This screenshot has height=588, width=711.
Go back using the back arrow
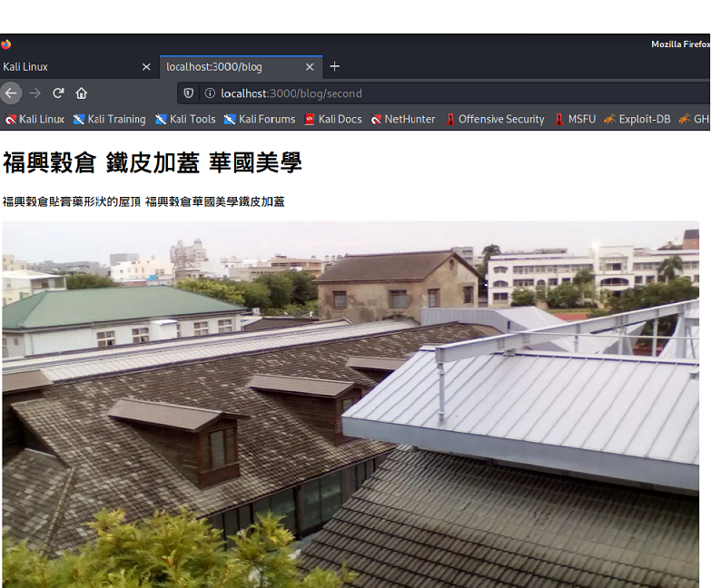11,93
